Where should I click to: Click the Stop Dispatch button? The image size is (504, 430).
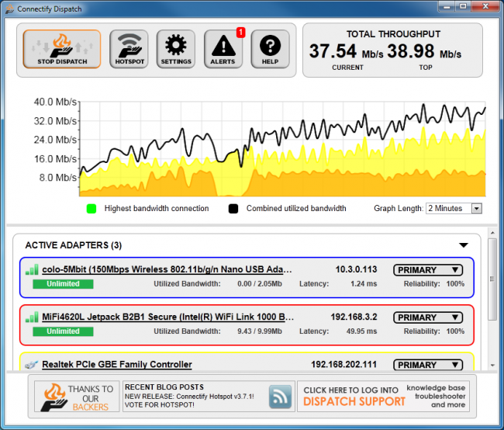62,49
